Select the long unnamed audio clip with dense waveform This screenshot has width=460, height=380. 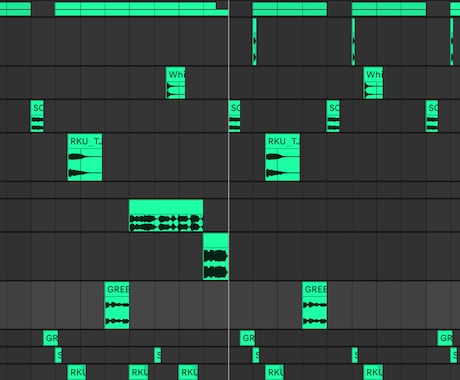[166, 216]
